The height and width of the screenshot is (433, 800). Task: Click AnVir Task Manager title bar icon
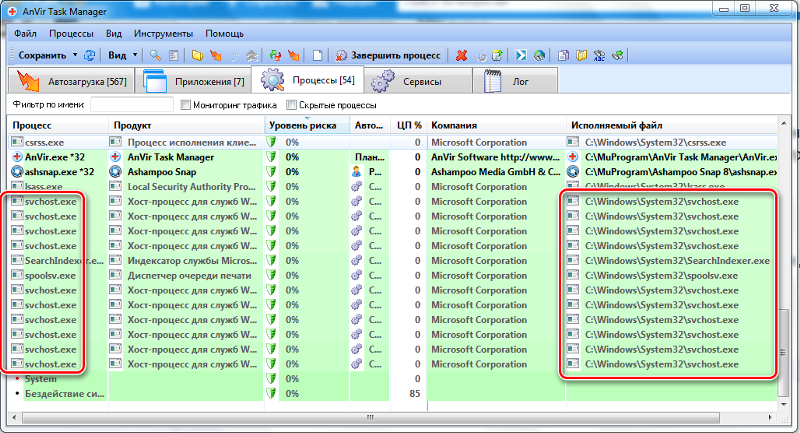[12, 11]
